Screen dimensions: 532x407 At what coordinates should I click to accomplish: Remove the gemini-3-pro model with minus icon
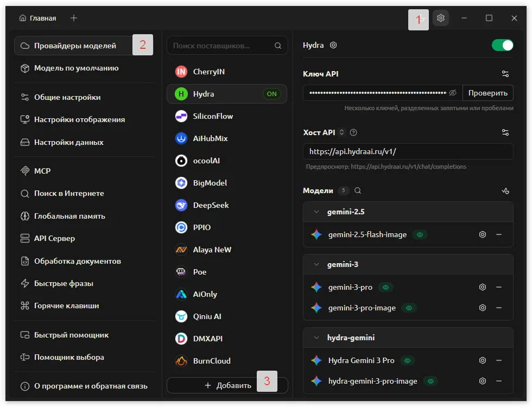499,287
